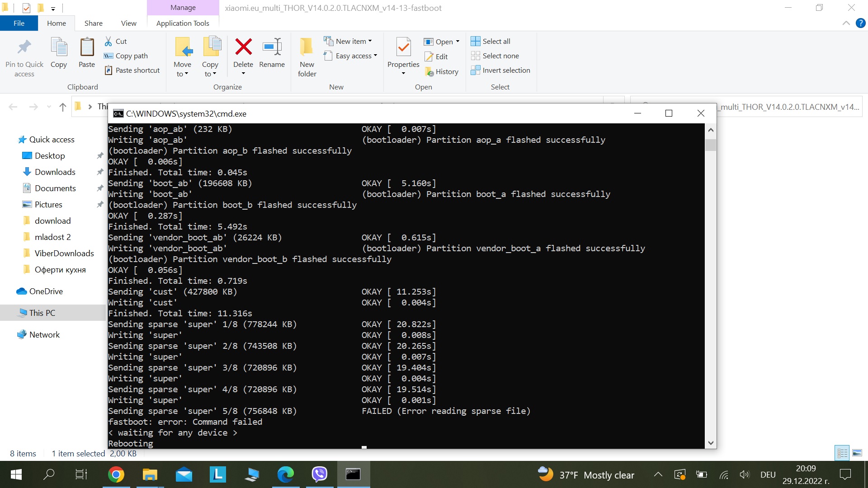Open the File menu tab

click(19, 23)
